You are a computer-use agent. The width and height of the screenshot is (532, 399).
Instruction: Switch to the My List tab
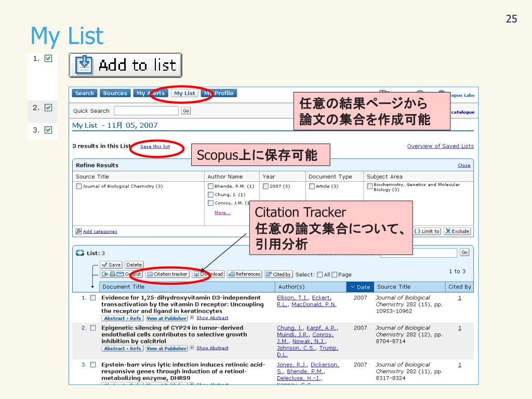(x=184, y=93)
